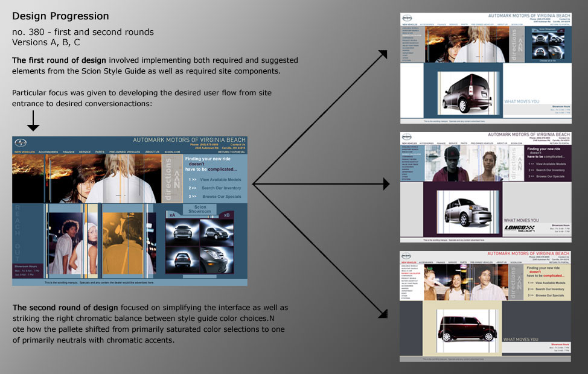Click Contact Us in the large blue mockup header
This screenshot has height=374, width=588.
click(x=238, y=144)
